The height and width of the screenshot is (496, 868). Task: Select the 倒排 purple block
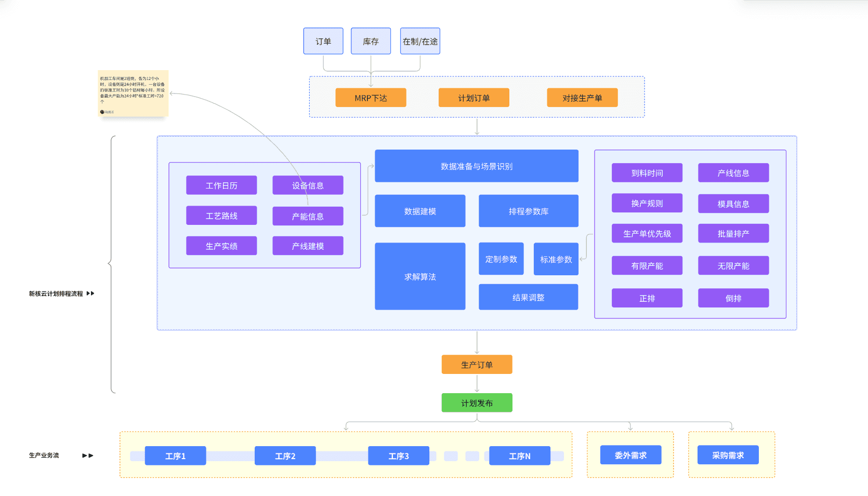click(733, 298)
